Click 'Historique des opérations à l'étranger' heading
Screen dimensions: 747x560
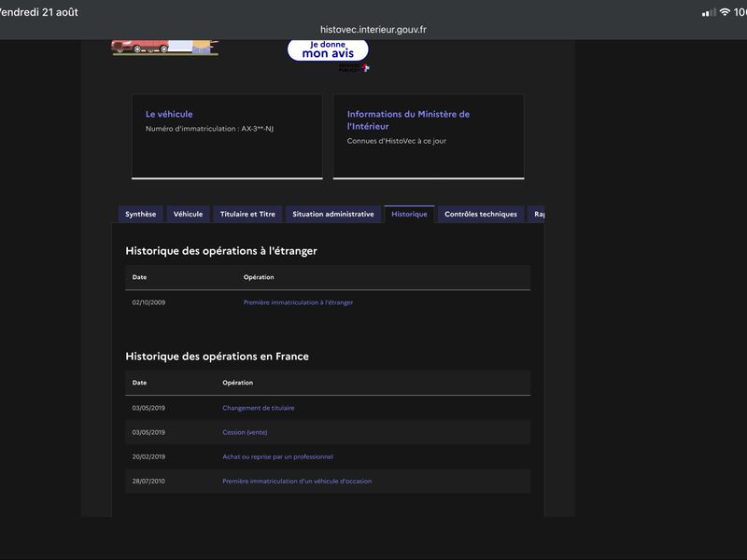pyautogui.click(x=221, y=251)
